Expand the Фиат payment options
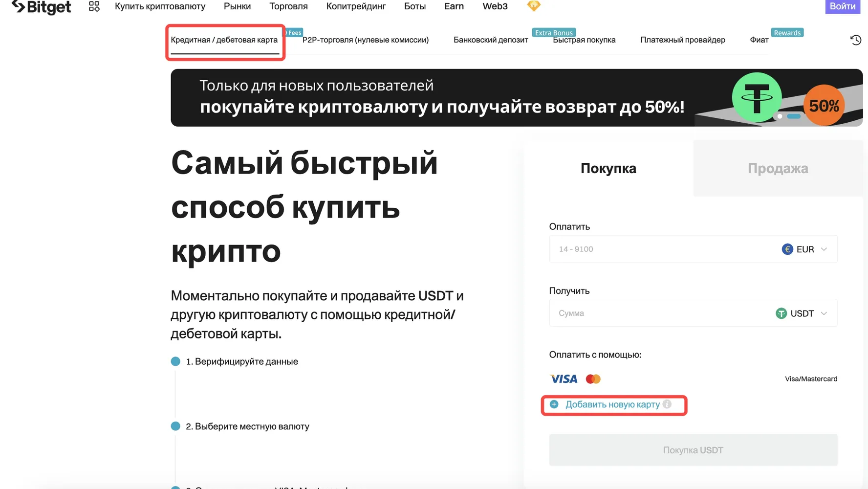 coord(758,40)
